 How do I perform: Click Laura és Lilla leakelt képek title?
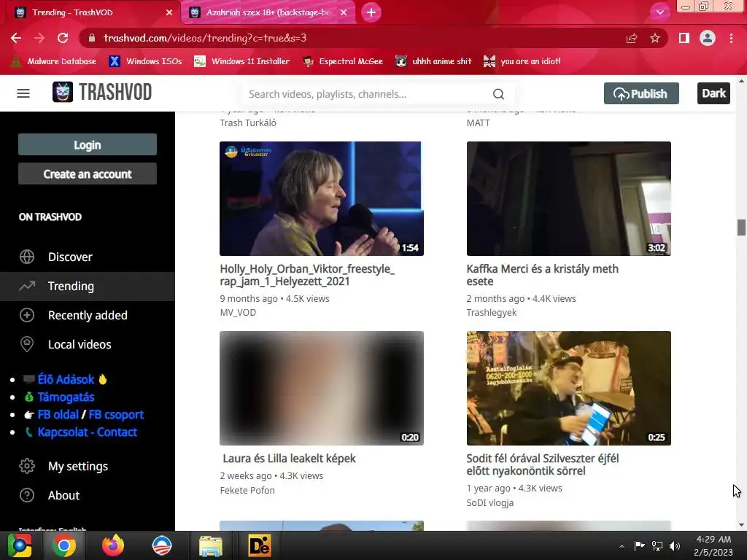tap(289, 459)
